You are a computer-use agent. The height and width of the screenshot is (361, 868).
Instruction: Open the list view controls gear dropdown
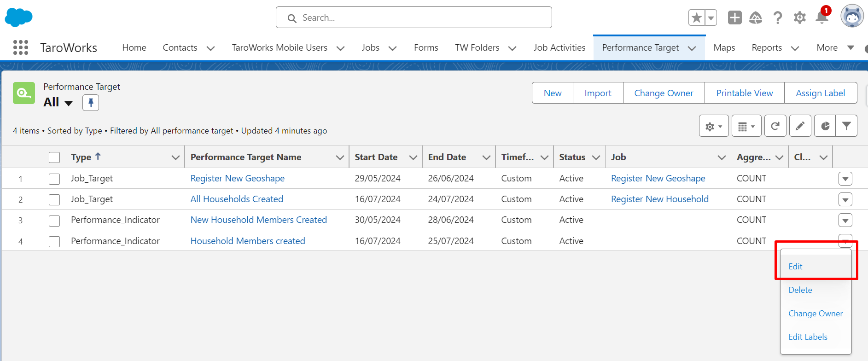[713, 126]
